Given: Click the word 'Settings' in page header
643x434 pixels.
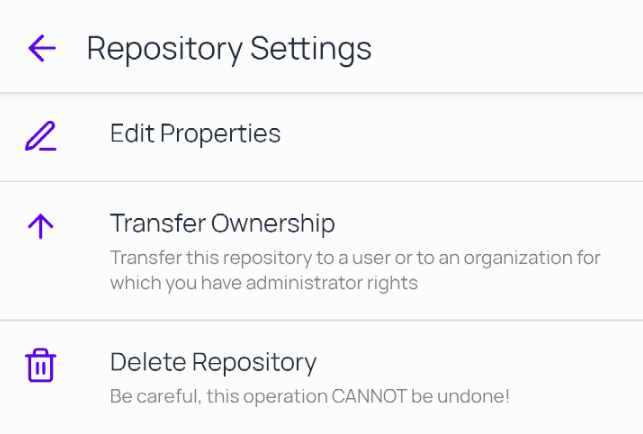Looking at the screenshot, I should click(x=311, y=49).
